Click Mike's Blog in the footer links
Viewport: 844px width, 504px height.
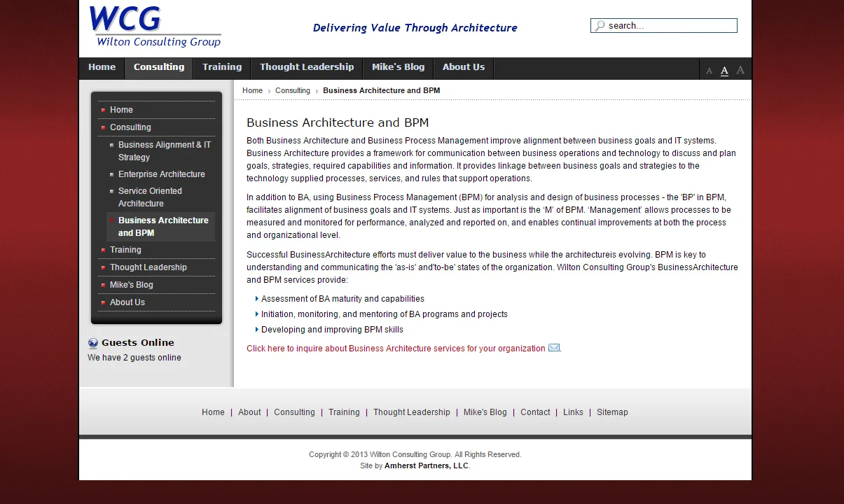click(485, 412)
